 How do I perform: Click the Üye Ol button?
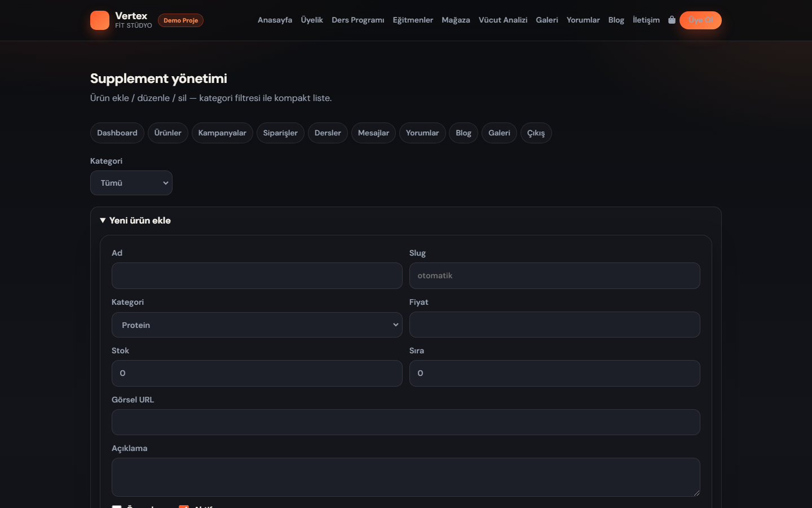click(x=700, y=20)
